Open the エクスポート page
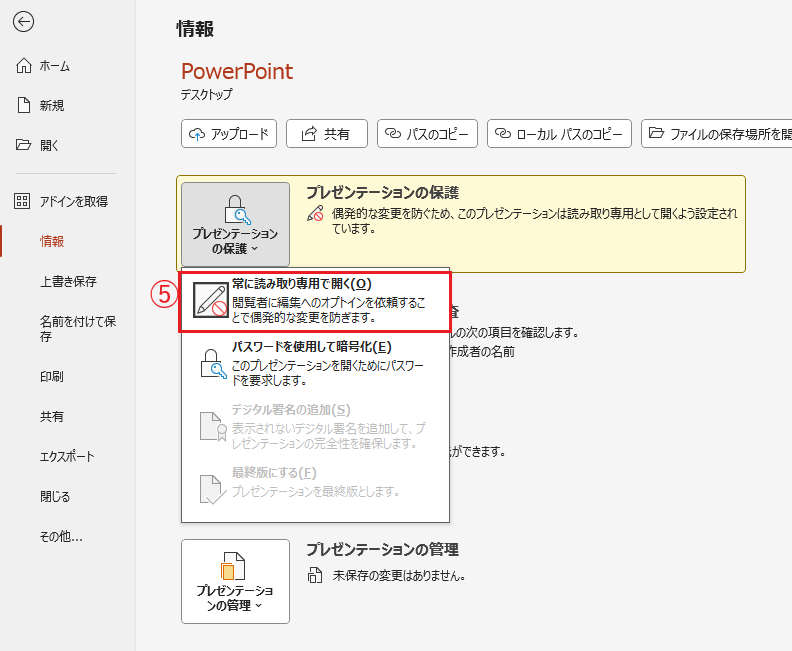 tap(67, 456)
